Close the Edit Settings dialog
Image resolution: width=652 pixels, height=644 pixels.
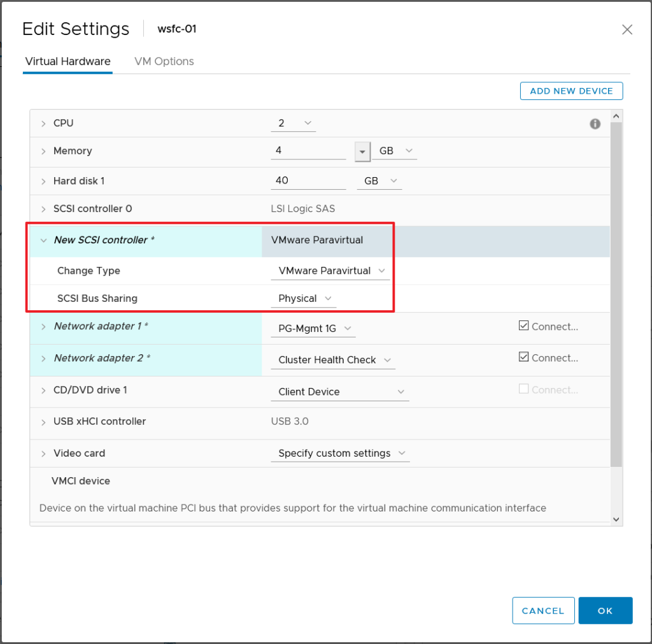(627, 30)
